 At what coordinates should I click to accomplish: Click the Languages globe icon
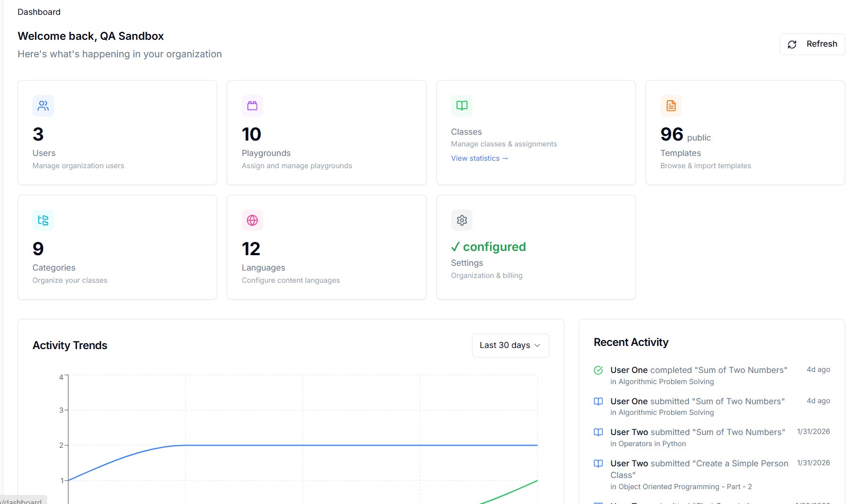click(252, 220)
